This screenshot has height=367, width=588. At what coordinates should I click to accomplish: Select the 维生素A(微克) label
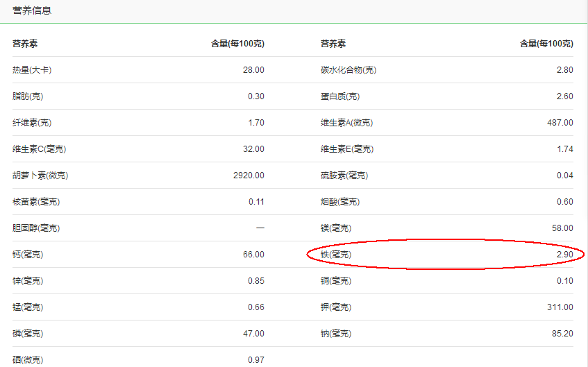tap(347, 123)
